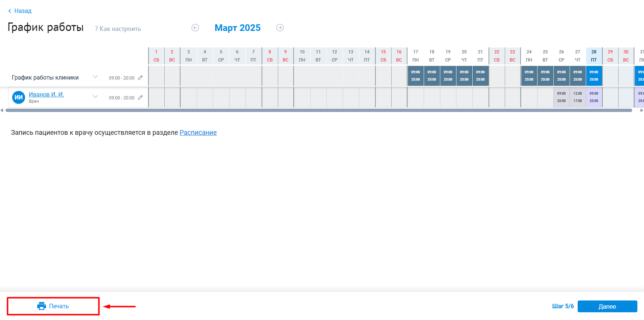This screenshot has width=644, height=320.
Task: Edit Иванов И. И. hours pencil icon
Action: point(140,98)
